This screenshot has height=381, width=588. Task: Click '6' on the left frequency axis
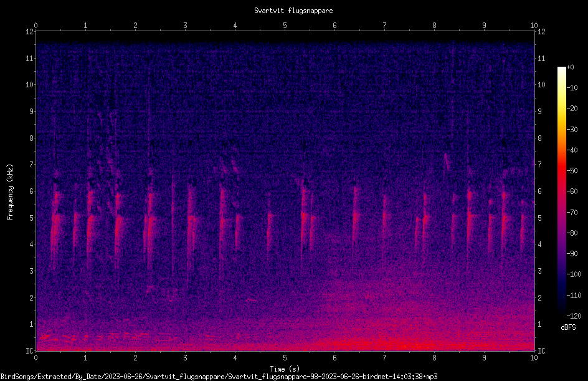pyautogui.click(x=31, y=191)
